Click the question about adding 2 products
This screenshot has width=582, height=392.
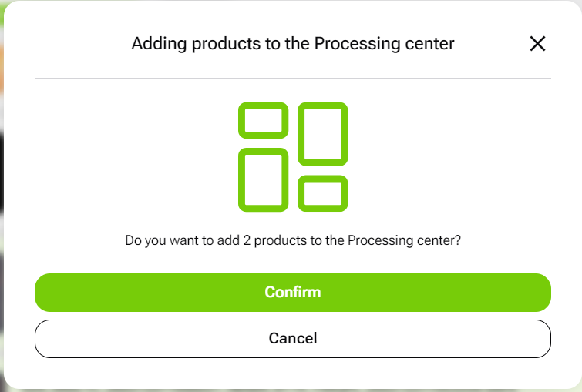pos(292,240)
